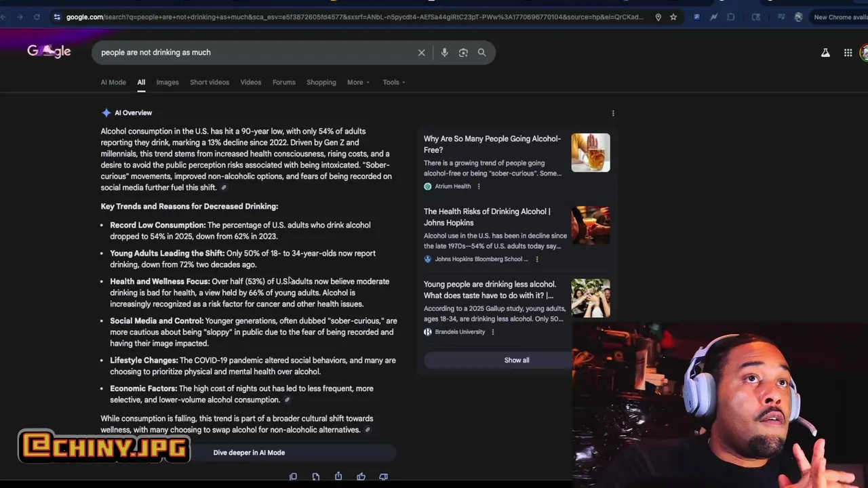
Task: Click thumbs down on AI Overview
Action: tap(383, 477)
